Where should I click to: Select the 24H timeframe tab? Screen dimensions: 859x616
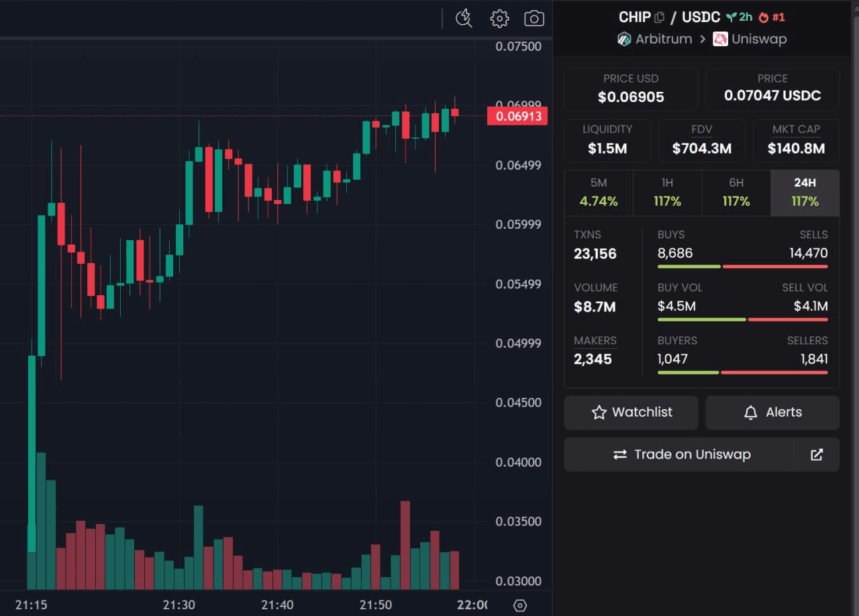coord(805,193)
